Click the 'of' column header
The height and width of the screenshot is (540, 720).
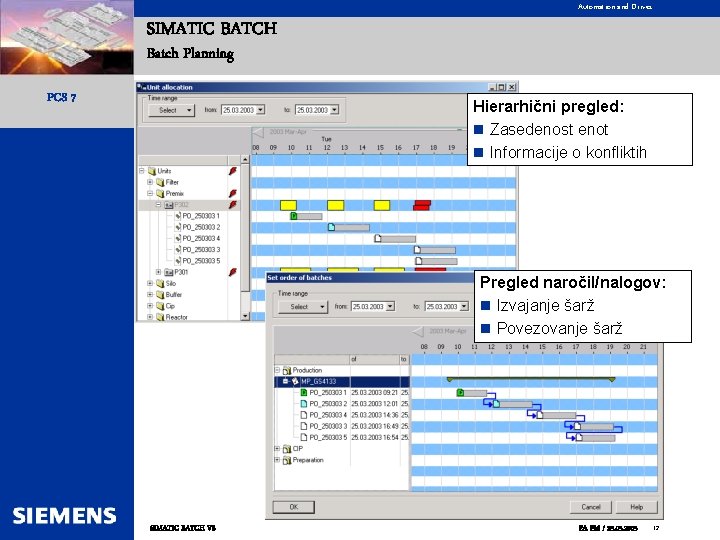(x=375, y=359)
